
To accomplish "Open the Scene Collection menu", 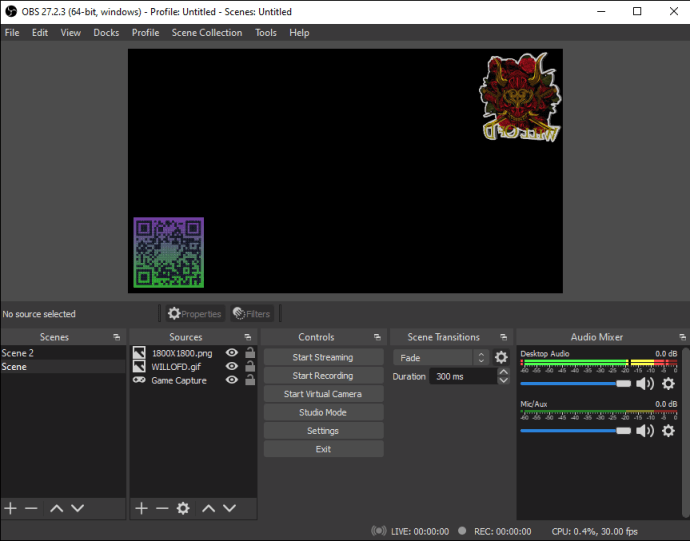I will [207, 33].
